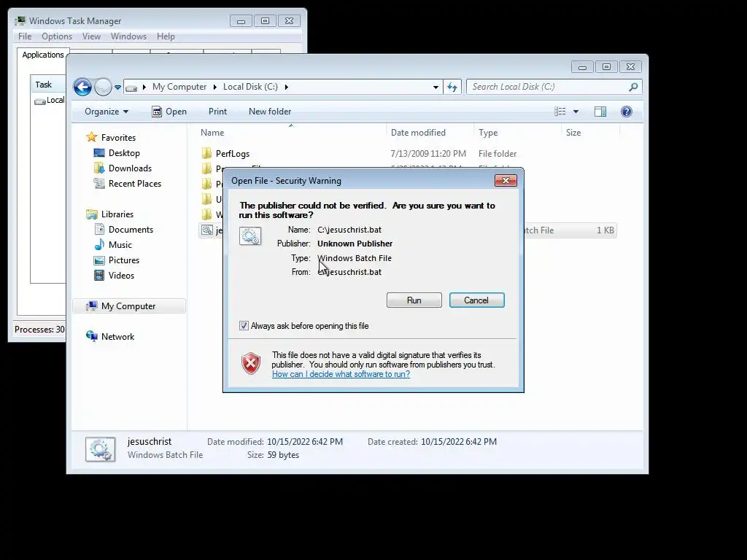Select Desktop in the navigation pane
This screenshot has height=560, width=747.
pos(117,153)
